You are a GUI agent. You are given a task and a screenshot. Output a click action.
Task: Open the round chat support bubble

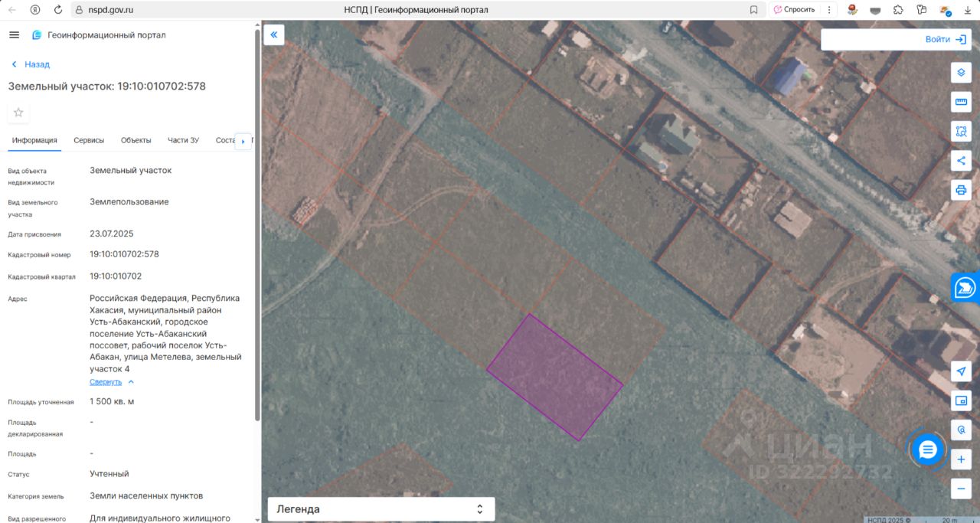tap(927, 449)
